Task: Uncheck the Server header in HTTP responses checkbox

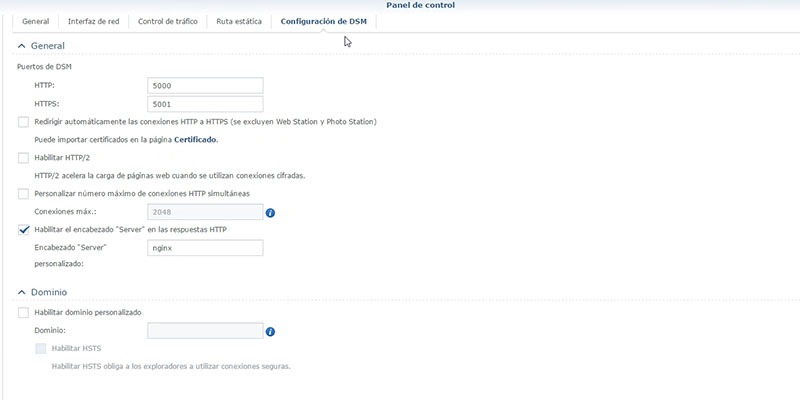Action: (x=23, y=230)
